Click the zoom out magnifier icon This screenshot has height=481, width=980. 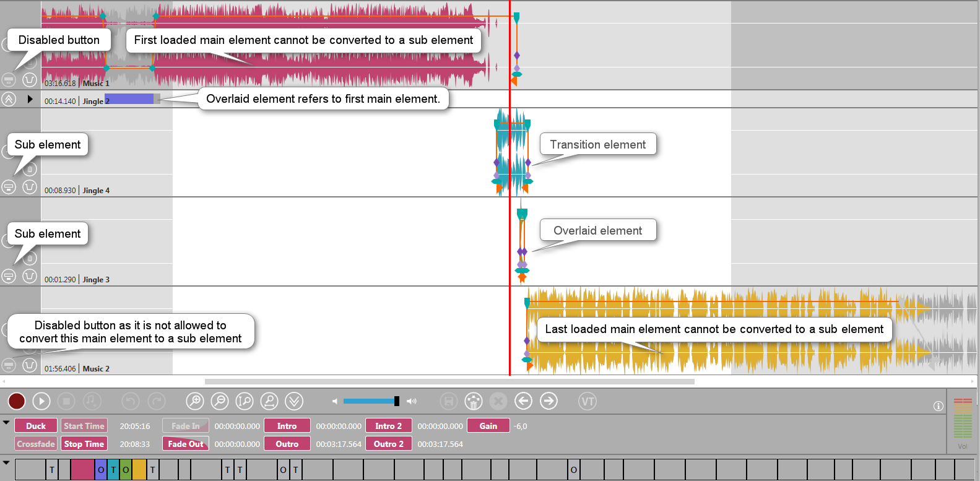pos(220,401)
